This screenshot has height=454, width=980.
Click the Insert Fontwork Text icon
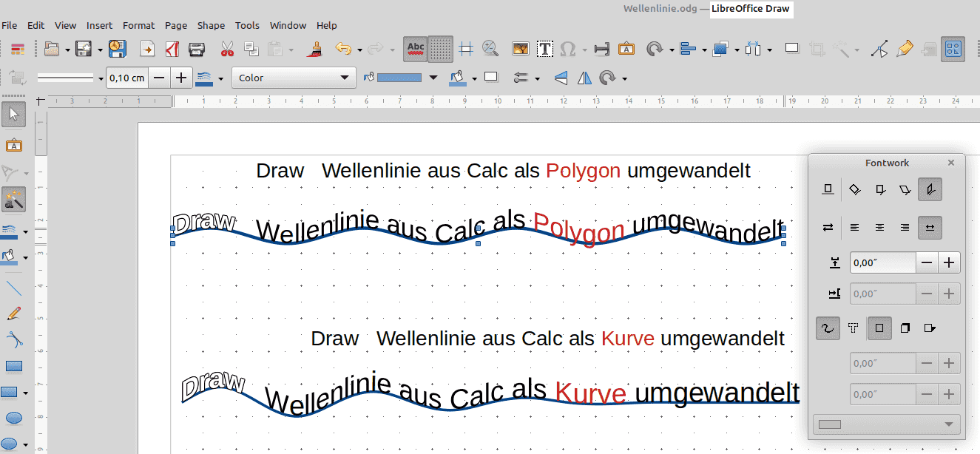click(x=626, y=50)
